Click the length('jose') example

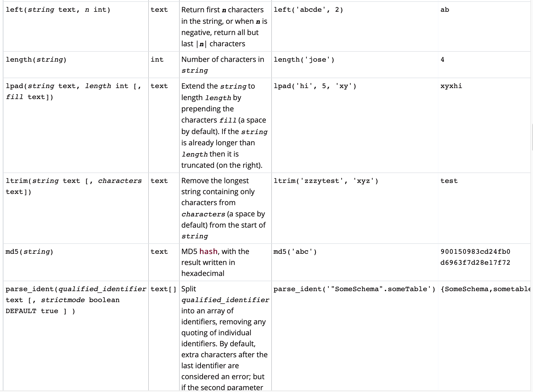pyautogui.click(x=304, y=60)
